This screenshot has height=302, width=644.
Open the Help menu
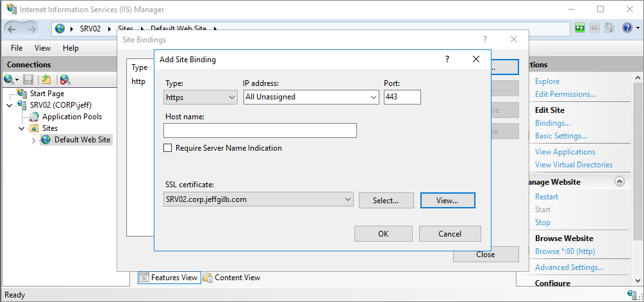70,48
